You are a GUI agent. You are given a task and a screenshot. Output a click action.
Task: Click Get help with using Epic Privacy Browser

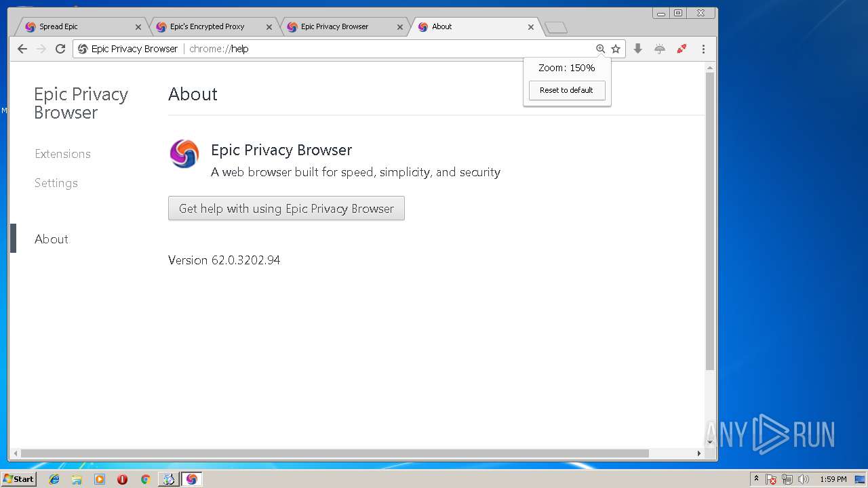tap(286, 208)
